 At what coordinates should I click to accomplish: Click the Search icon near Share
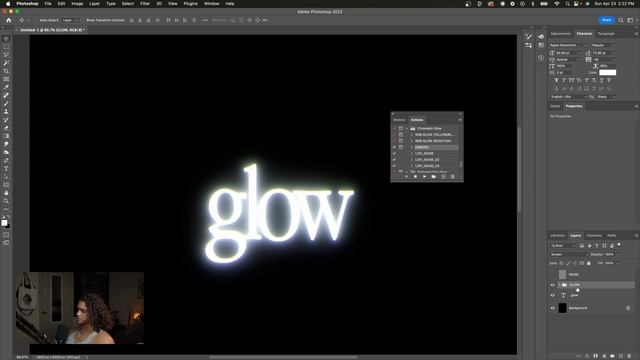pos(621,20)
